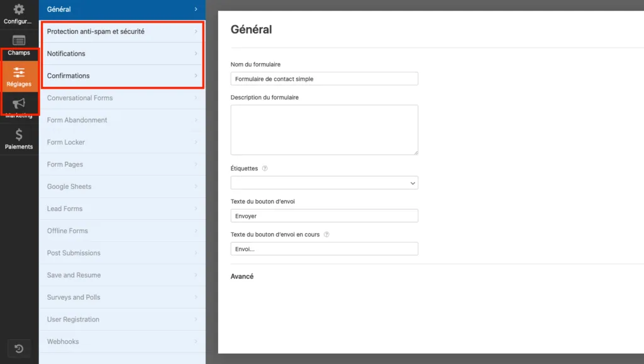Open the Confirmations settings section
644x364 pixels.
(x=122, y=76)
